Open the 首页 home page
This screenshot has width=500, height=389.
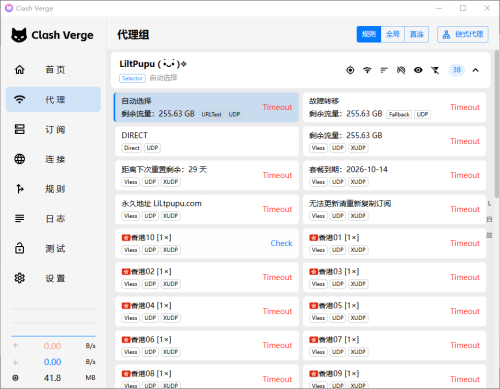[x=53, y=70]
